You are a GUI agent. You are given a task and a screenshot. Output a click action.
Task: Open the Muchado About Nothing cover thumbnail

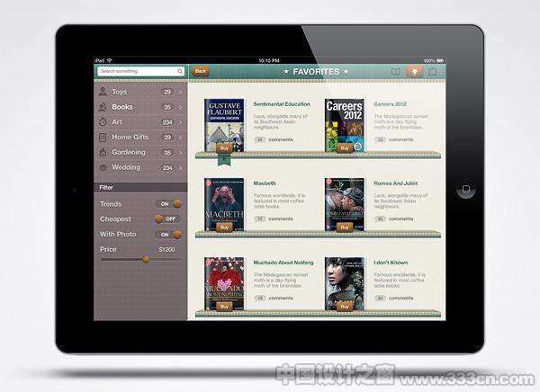click(x=224, y=283)
